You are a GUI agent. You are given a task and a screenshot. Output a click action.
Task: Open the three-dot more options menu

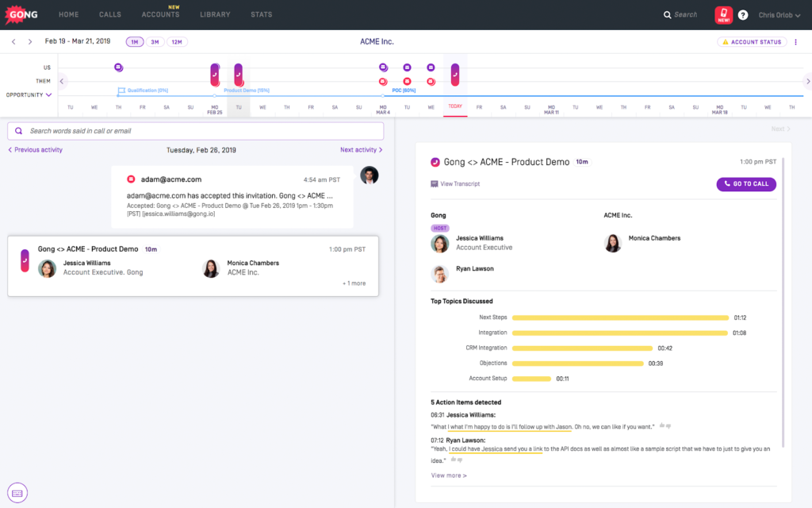pos(795,42)
